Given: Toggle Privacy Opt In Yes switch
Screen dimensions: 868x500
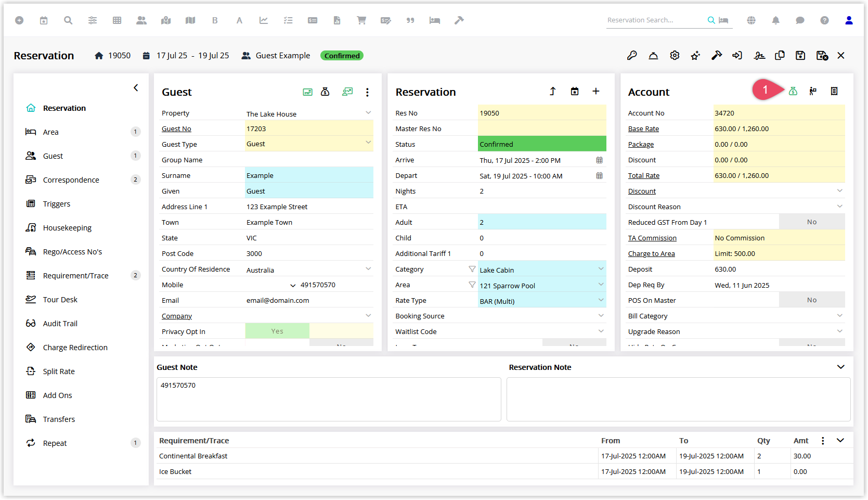Looking at the screenshot, I should (277, 331).
